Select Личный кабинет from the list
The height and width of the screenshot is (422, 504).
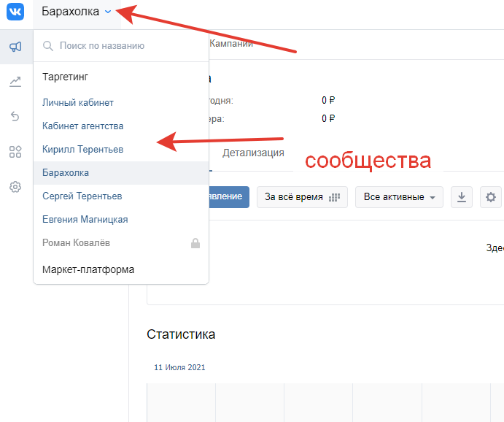pyautogui.click(x=121, y=103)
